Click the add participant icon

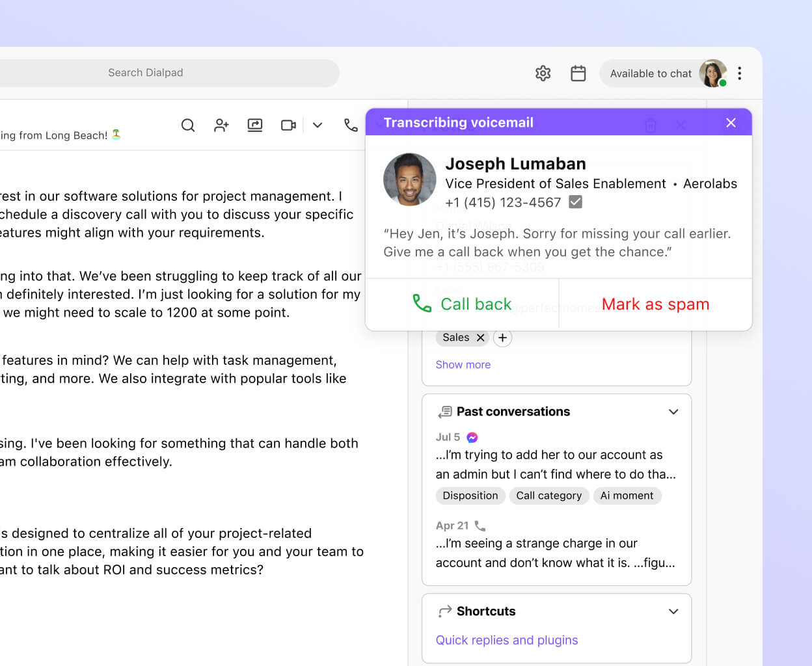[221, 125]
